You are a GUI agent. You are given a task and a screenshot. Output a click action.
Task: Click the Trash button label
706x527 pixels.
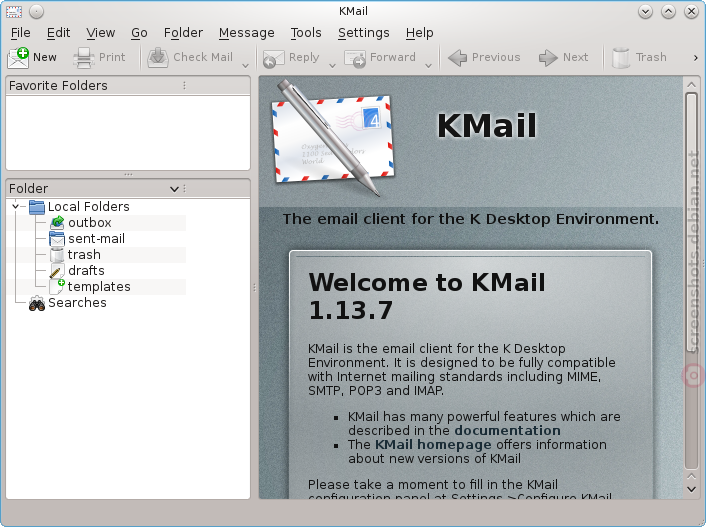[x=651, y=57]
